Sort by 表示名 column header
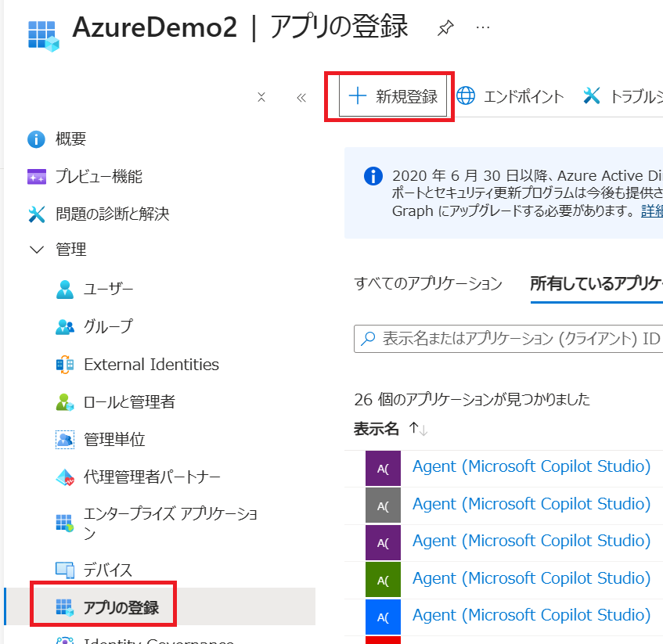The width and height of the screenshot is (663, 644). coord(377,429)
